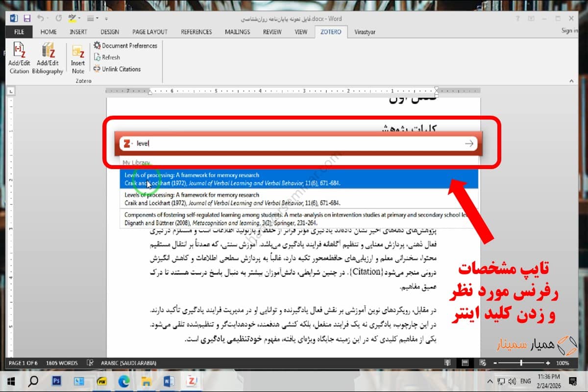Open the highlight color dropdown arrow
The width and height of the screenshot is (588, 392).
click(79, 18)
